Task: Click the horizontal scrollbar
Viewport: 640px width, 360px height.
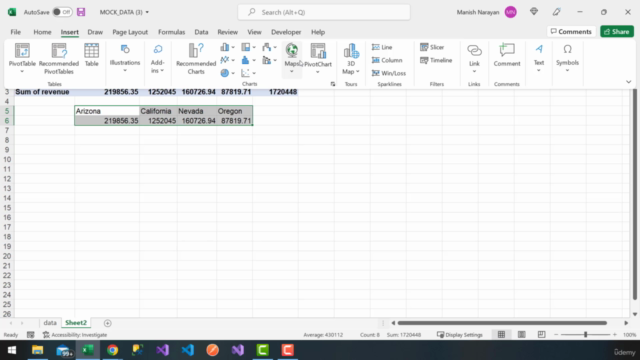Action: coord(502,323)
